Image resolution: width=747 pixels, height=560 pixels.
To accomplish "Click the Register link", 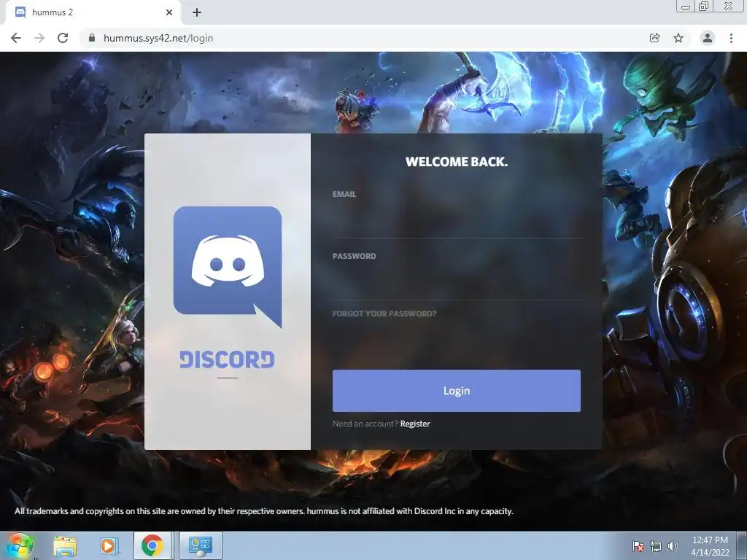I will pyautogui.click(x=415, y=424).
